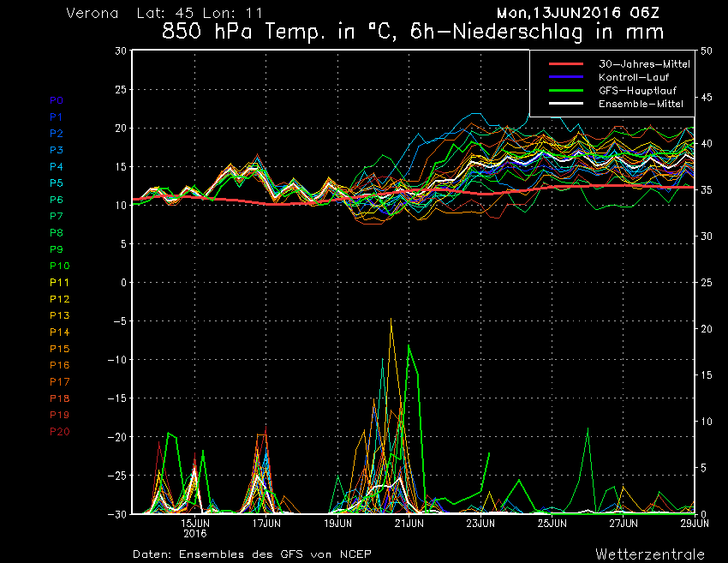
Task: Highlight the P14 member label
Action: coord(60,332)
